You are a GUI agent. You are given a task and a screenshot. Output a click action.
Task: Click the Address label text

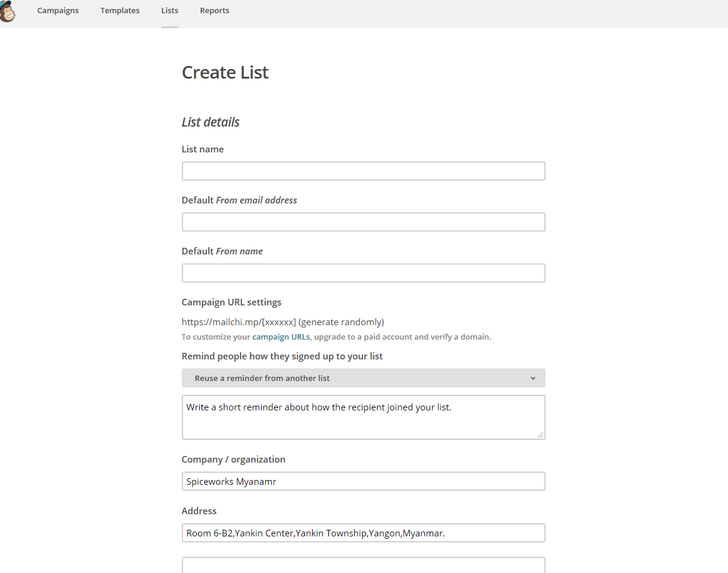point(199,511)
